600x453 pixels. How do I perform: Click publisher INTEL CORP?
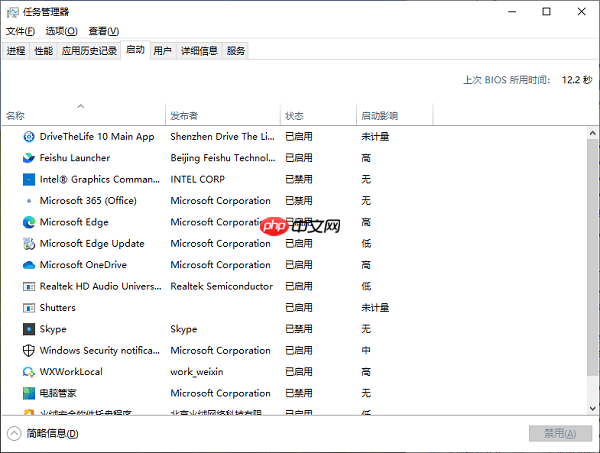[197, 179]
